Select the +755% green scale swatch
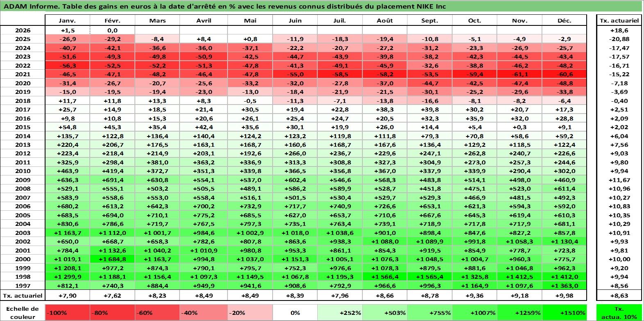The height and width of the screenshot is (321, 644). click(x=430, y=312)
